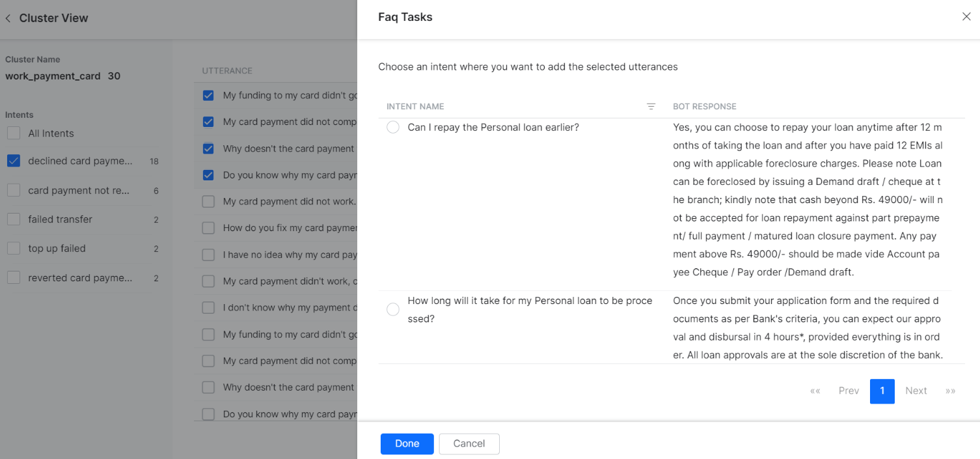
Task: Select intent 'Can I repay the Personal loan earlier?'
Action: (x=392, y=127)
